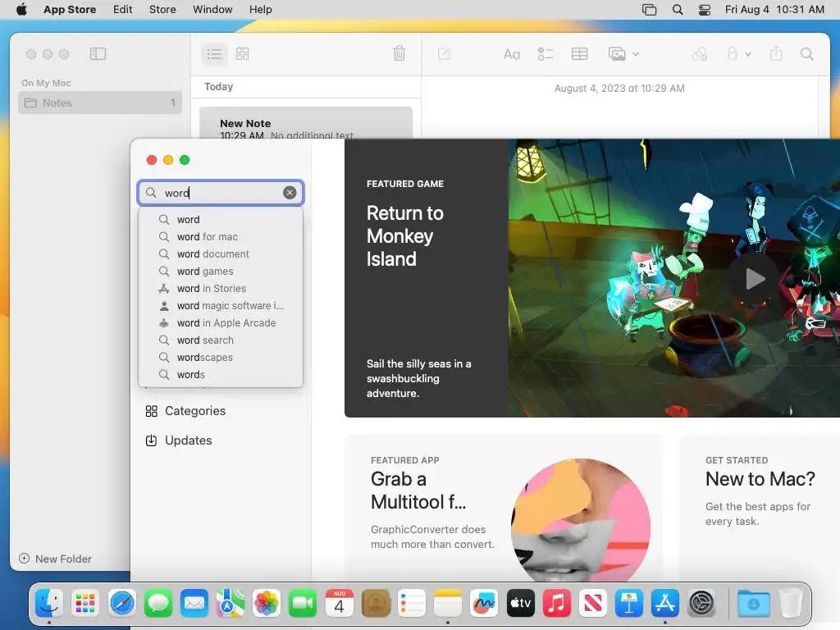
Task: Open the Notes media insert dropdown
Action: 623,53
